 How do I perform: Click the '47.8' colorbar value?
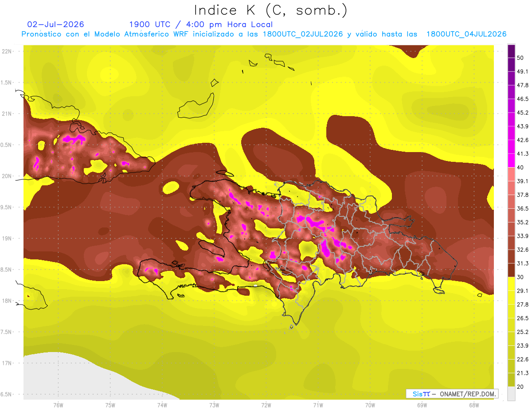pos(523,85)
